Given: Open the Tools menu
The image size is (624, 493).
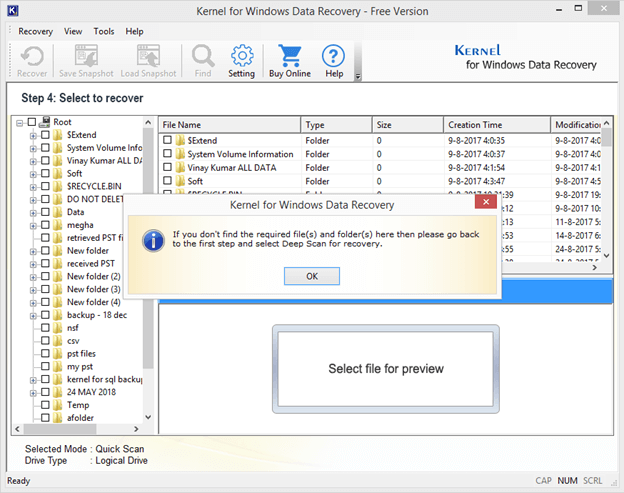Looking at the screenshot, I should (104, 31).
